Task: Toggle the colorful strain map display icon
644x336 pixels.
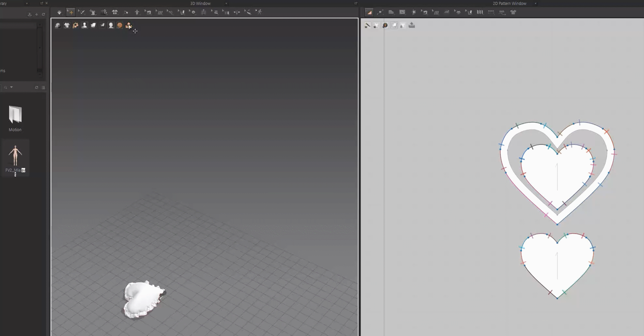Action: pyautogui.click(x=75, y=25)
